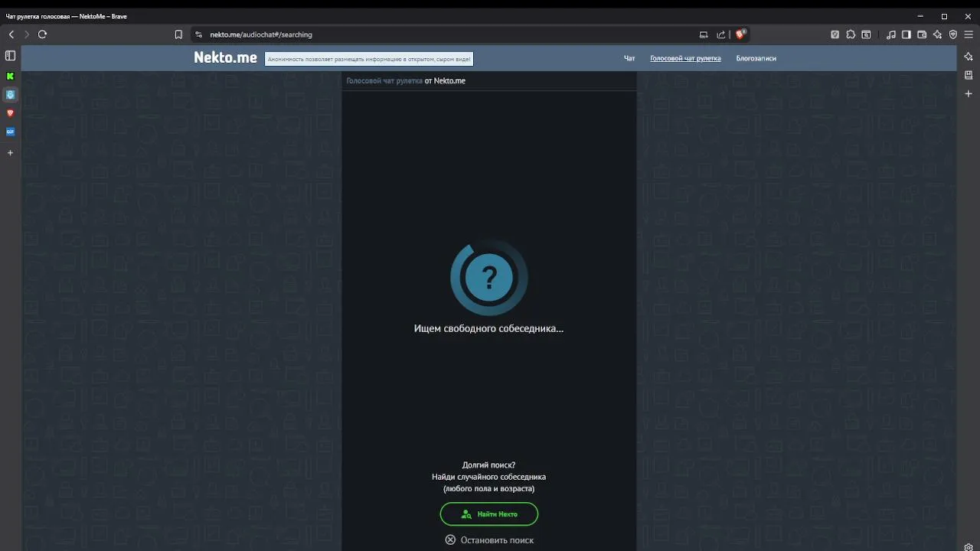Open Голосовой чат рулетка navigation link
The height and width of the screenshot is (551, 980).
685,58
